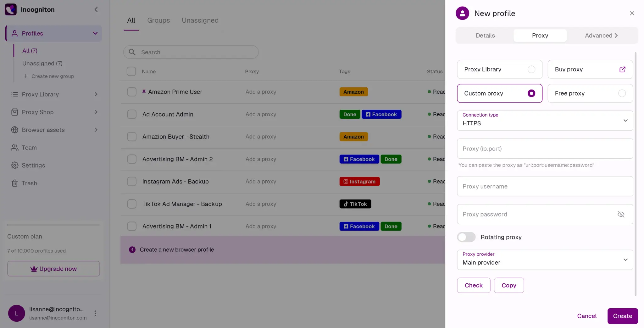Click the Trash bin icon
The height and width of the screenshot is (328, 644).
tap(14, 183)
